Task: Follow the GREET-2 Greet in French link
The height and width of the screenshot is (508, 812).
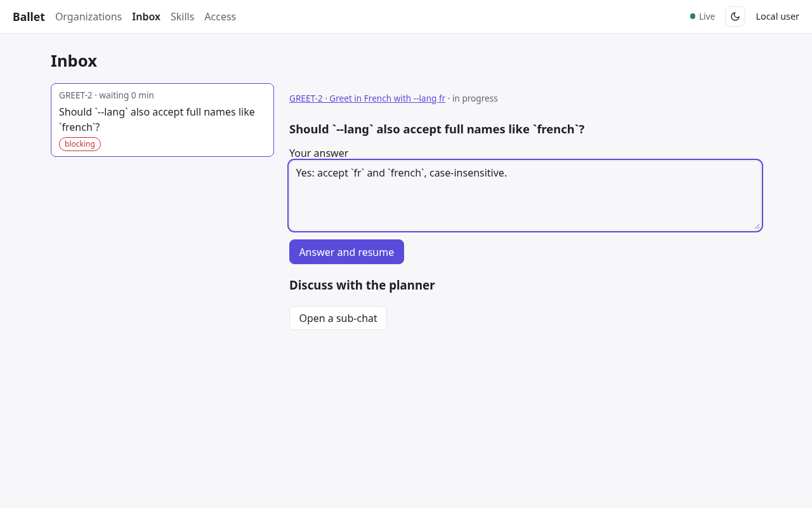Action: point(367,98)
